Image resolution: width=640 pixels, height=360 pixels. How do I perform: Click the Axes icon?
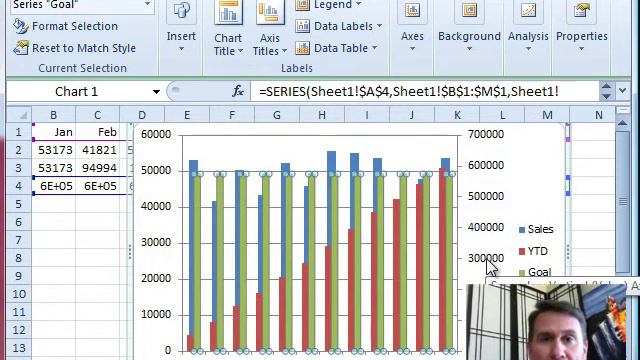click(412, 11)
